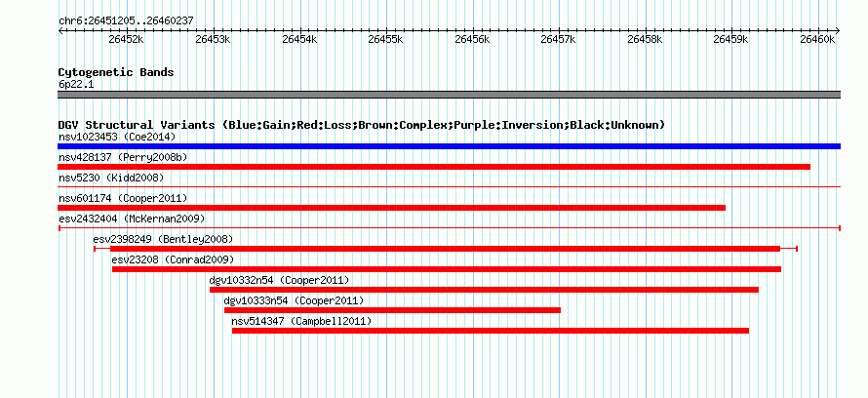868x398 pixels.
Task: Open the esv2398249 (Bentley2008) label
Action: 163,239
